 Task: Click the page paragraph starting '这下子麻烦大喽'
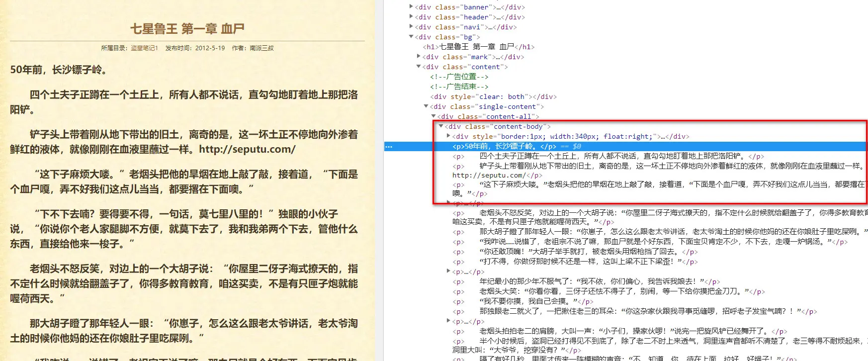click(x=184, y=181)
